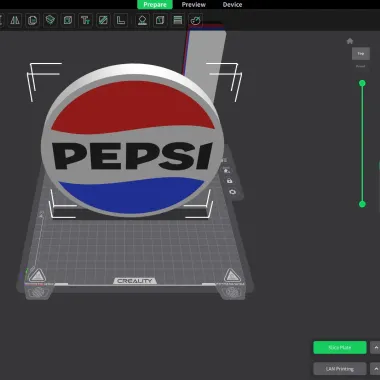Click the Slice Plate button
380x380 pixels.
click(x=340, y=348)
